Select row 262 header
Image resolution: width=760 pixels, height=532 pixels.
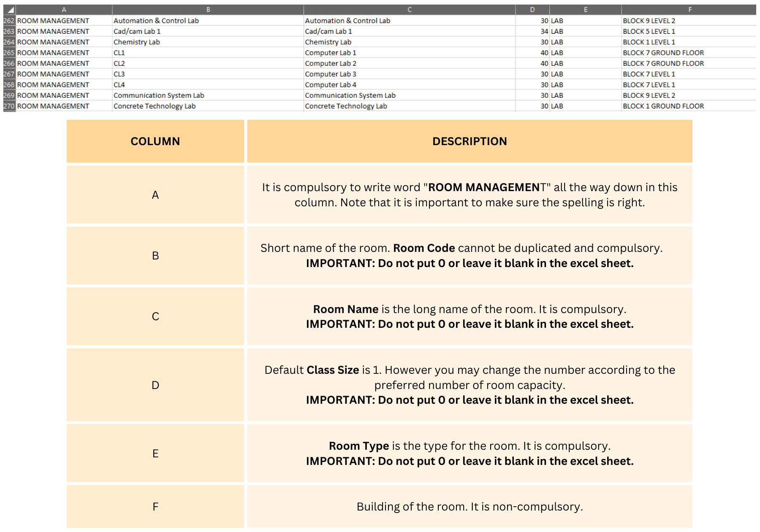pos(9,21)
